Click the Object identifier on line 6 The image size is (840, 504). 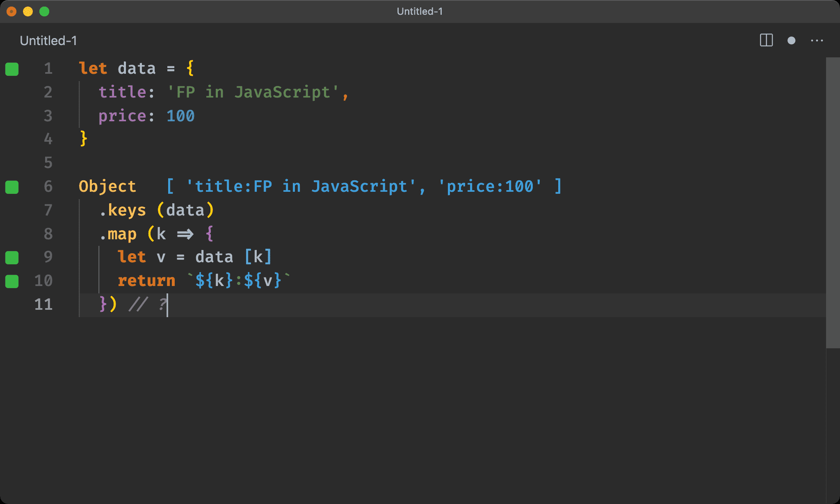click(107, 186)
